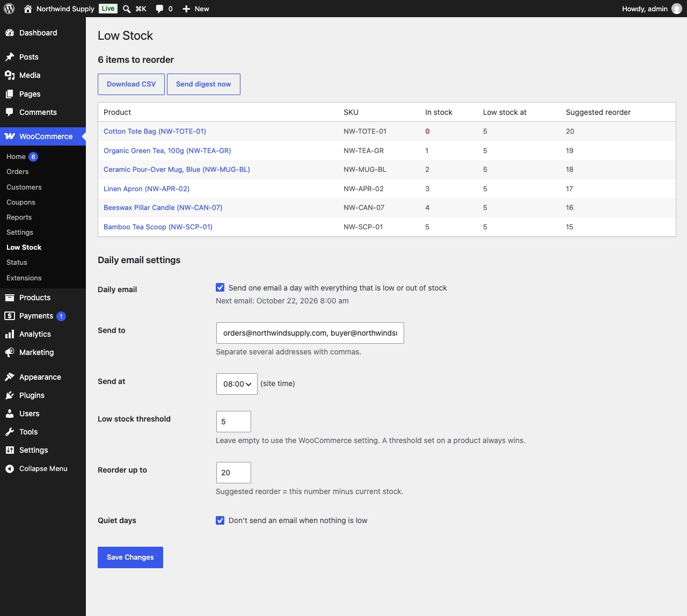Image resolution: width=687 pixels, height=616 pixels.
Task: Click the Plugins plug icon
Action: click(x=10, y=395)
